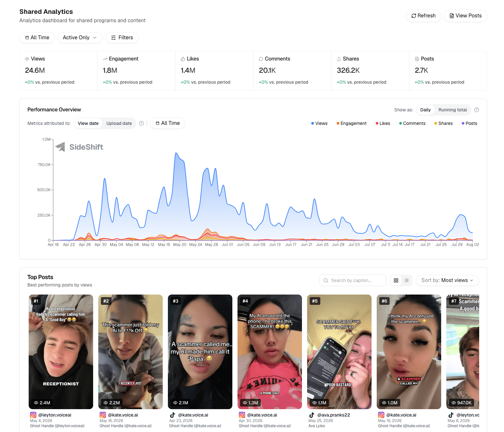Screen dimensions: 504x432
Task: Toggle the Engagement legend series
Action: click(x=352, y=123)
